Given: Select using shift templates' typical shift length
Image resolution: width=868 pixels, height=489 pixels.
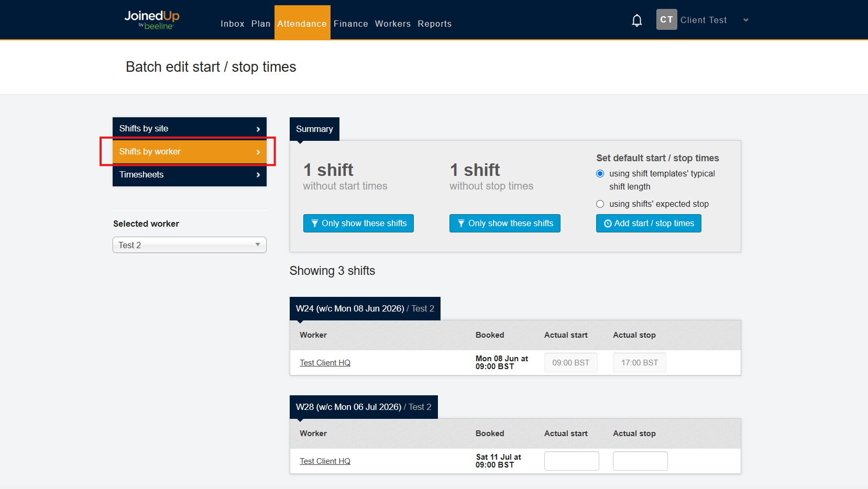Looking at the screenshot, I should 600,173.
